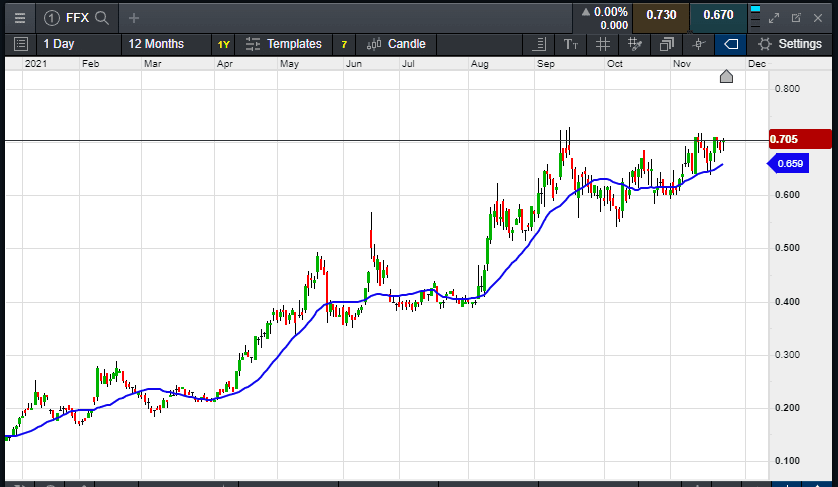838x487 pixels.
Task: Toggle the highlighted price label tag
Action: (729, 44)
